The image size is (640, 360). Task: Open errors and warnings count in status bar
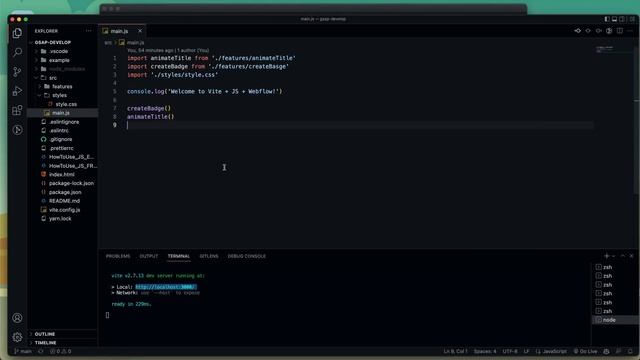60,351
